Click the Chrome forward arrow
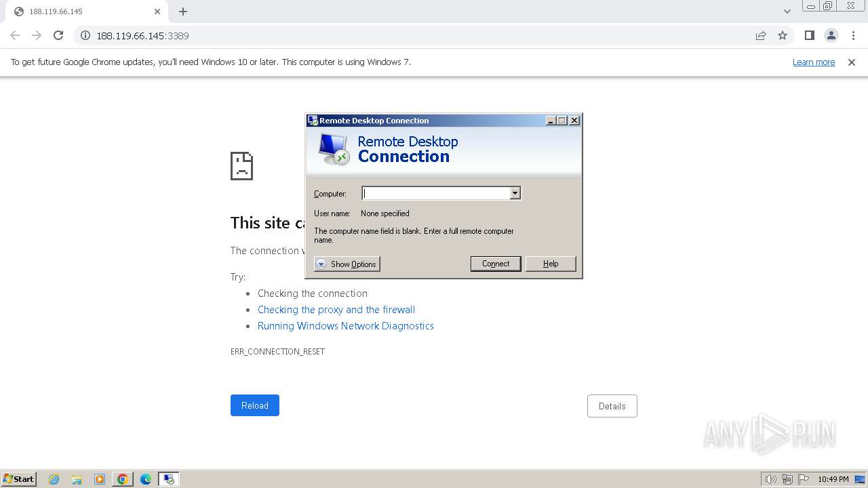 point(37,35)
